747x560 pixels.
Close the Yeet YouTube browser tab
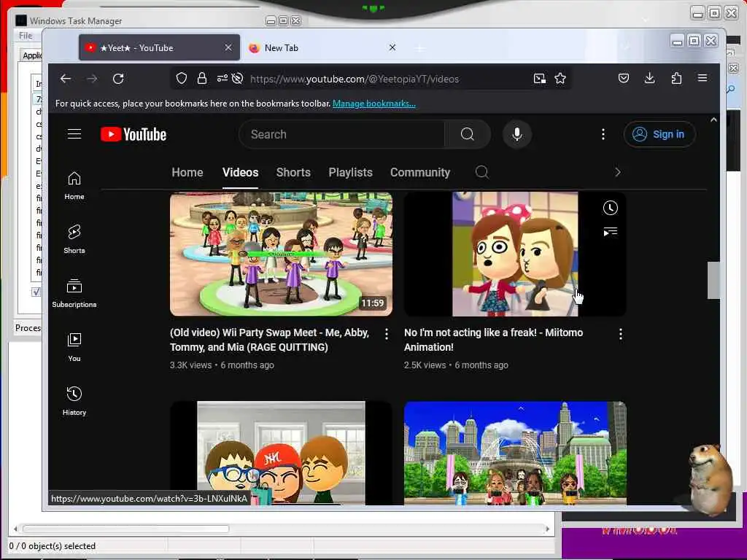coord(228,47)
